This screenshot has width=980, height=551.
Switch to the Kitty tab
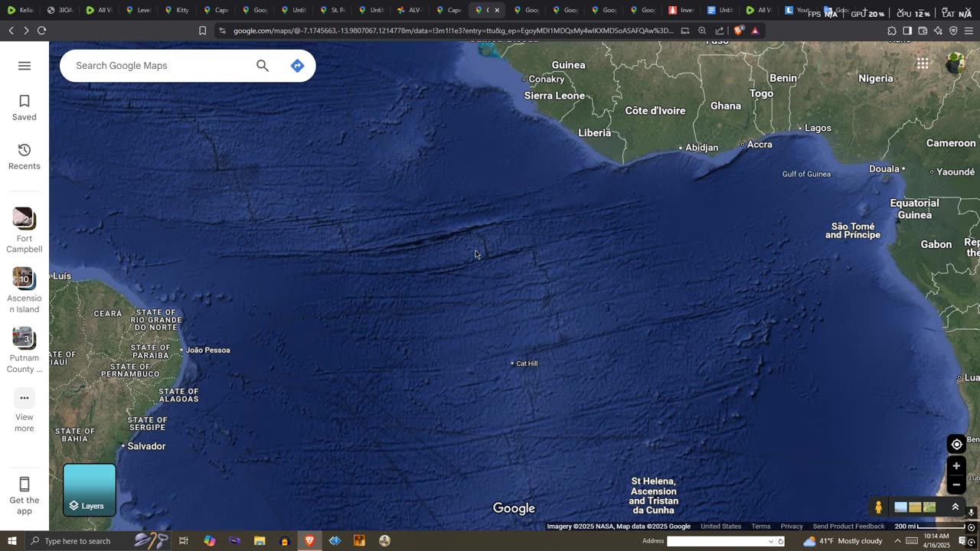pyautogui.click(x=177, y=10)
